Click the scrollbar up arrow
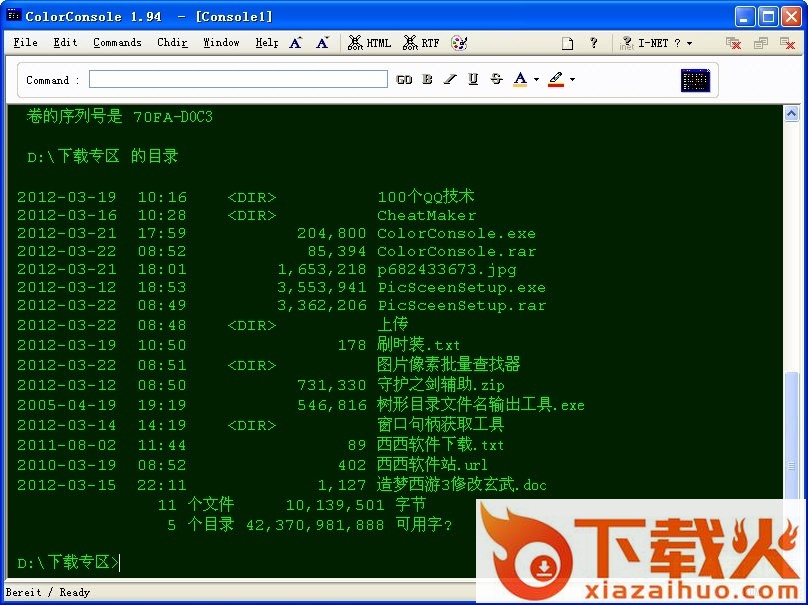Viewport: 808px width, 605px height. click(x=791, y=113)
